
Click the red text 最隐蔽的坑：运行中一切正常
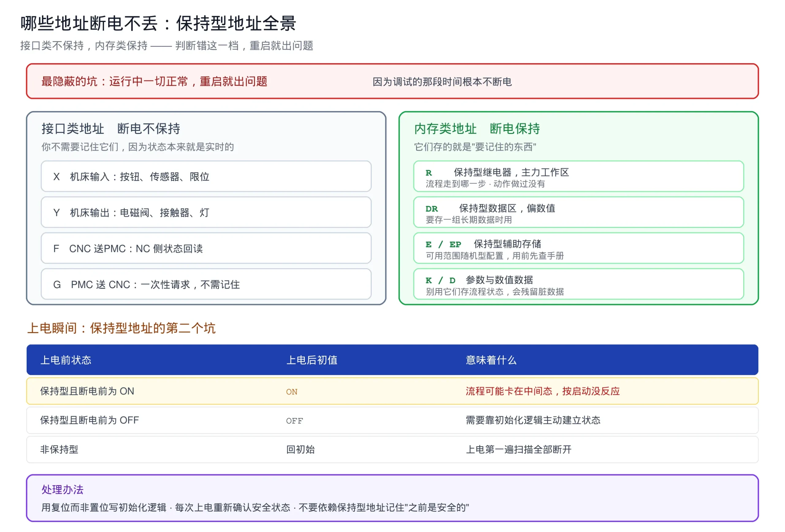(x=154, y=81)
